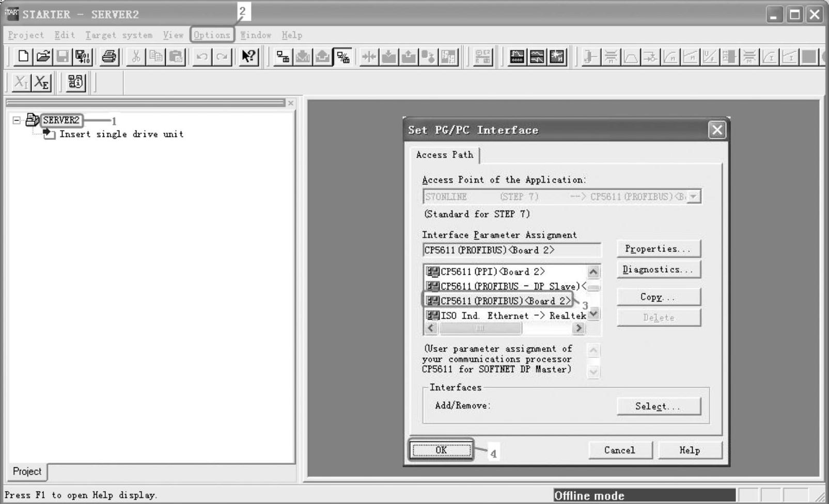
Task: Print using the printer toolbar icon
Action: [108, 56]
